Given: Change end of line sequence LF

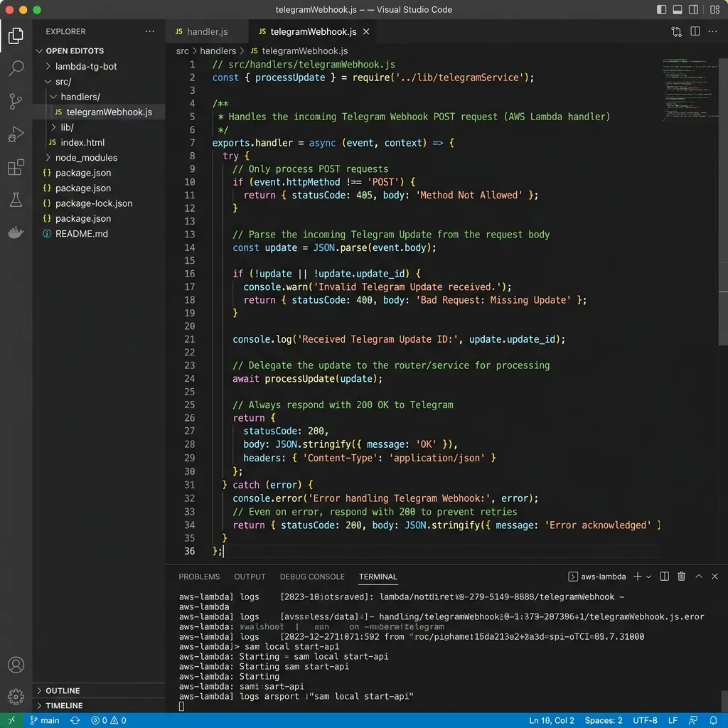Looking at the screenshot, I should (673, 721).
